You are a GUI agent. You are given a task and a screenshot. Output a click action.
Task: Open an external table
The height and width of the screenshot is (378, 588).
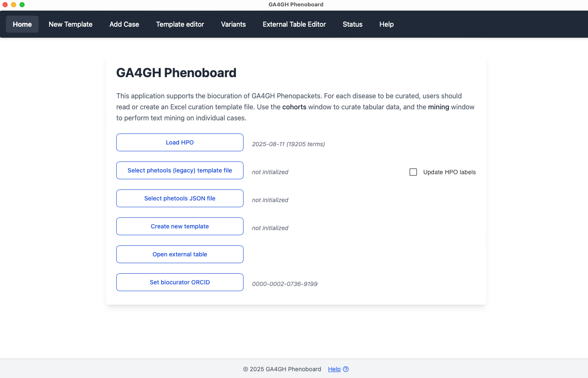[x=179, y=254]
